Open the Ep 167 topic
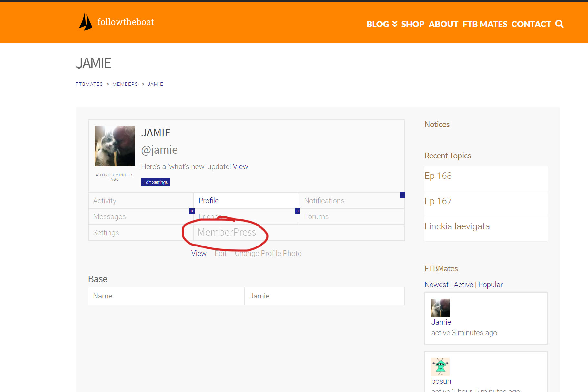This screenshot has height=392, width=588. coord(438,201)
